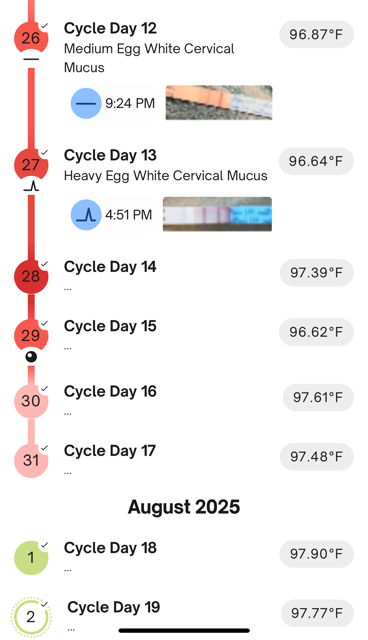Image resolution: width=368 pixels, height=640 pixels.
Task: Tap the pink date circle 30
Action: (x=31, y=401)
